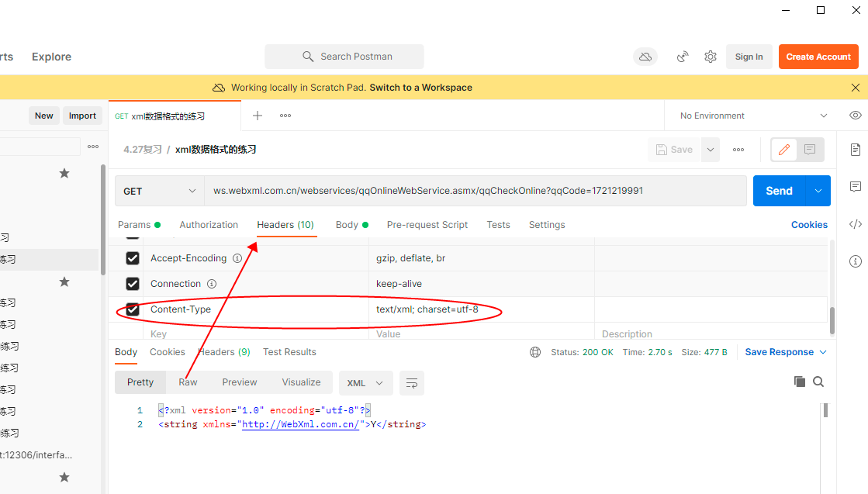
Task: Open request info icon in right sidebar
Action: tap(856, 261)
